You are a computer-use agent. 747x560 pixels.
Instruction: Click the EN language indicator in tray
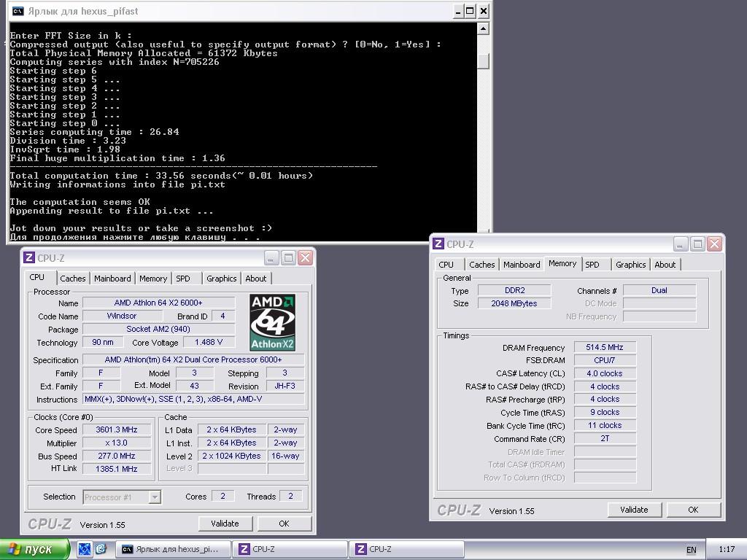point(692,550)
